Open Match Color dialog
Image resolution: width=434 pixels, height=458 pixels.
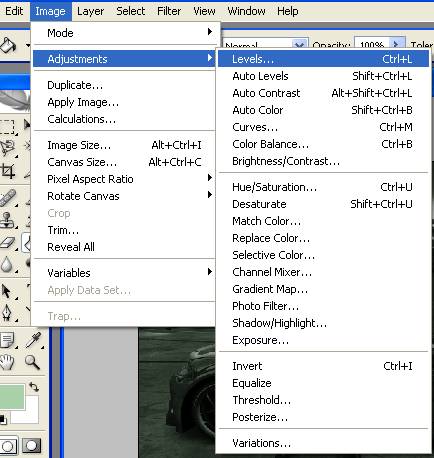coord(323,221)
